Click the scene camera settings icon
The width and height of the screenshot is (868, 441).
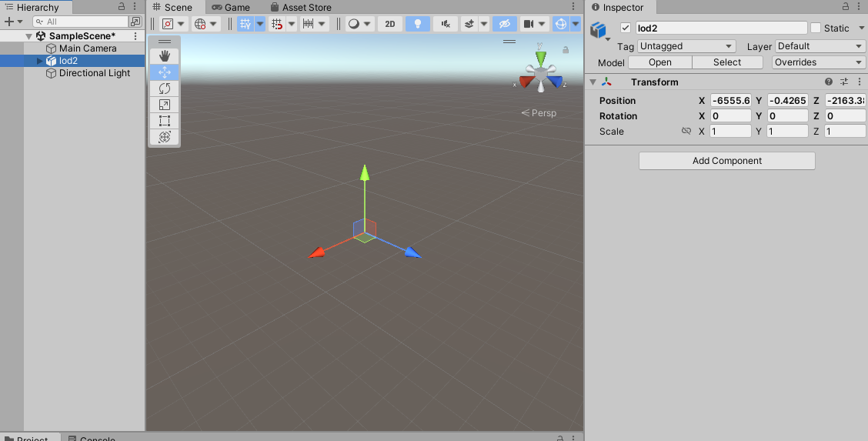point(528,24)
